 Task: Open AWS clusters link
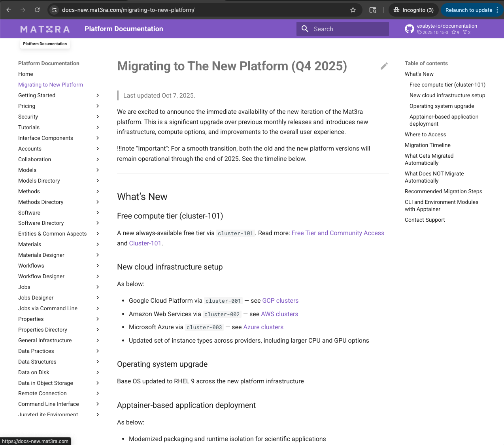[279, 314]
